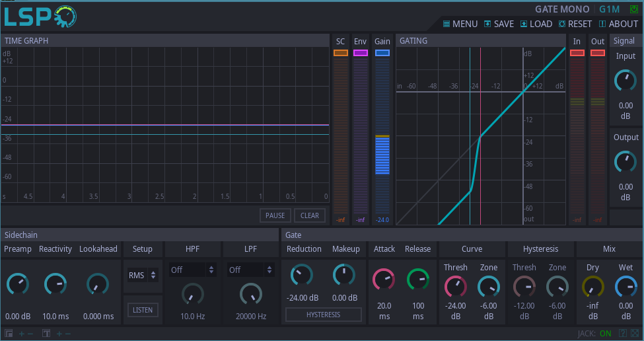
Task: Open the RMS sidechain mode dropdown
Action: coord(143,275)
